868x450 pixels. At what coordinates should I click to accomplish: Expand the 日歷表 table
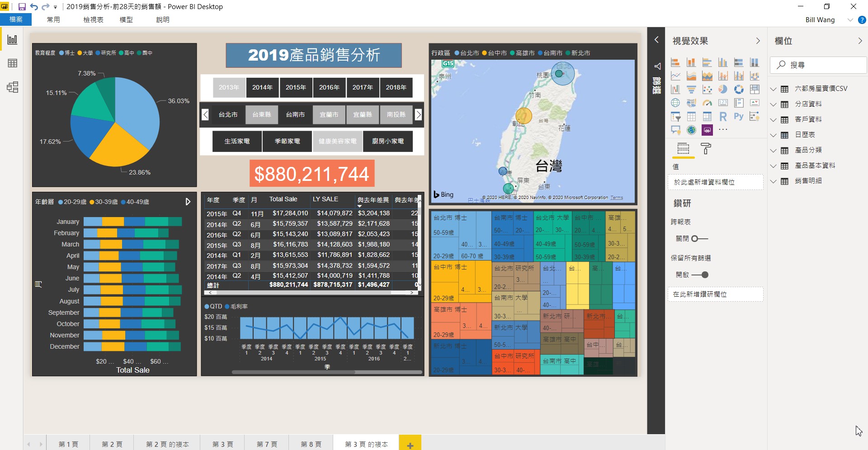pyautogui.click(x=774, y=135)
